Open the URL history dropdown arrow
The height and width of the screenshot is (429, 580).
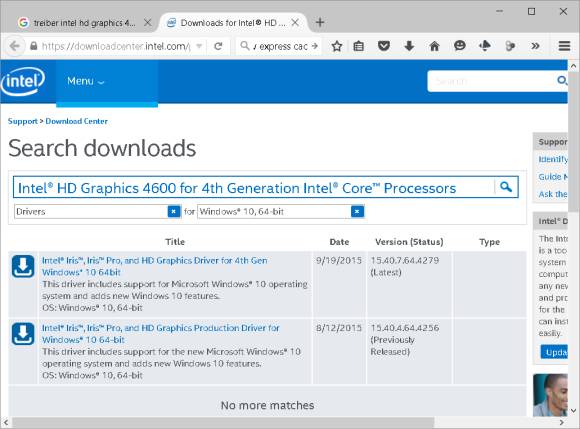pyautogui.click(x=199, y=47)
